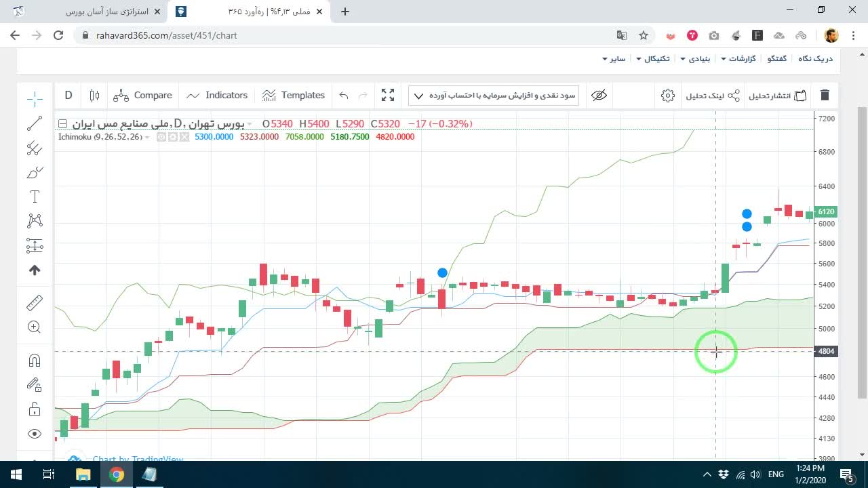The width and height of the screenshot is (868, 488).
Task: Collapse the chart legend with minus box
Action: 62,124
